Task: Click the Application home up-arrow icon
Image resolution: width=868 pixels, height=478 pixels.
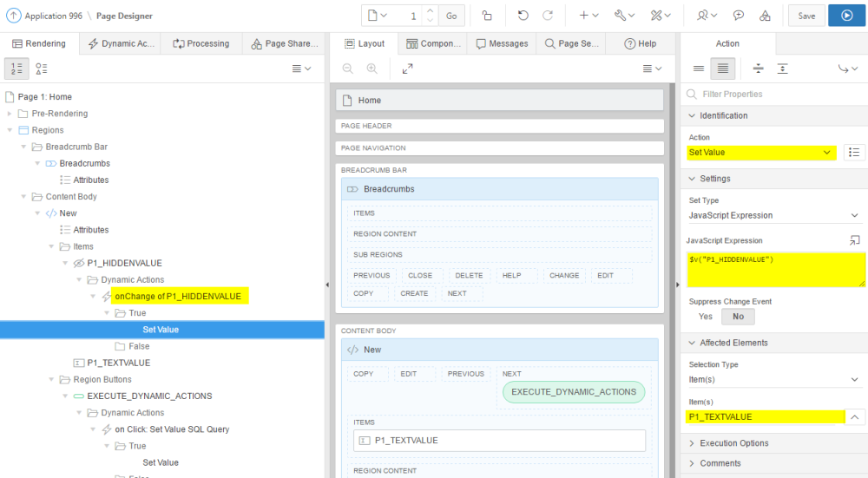Action: (x=14, y=16)
